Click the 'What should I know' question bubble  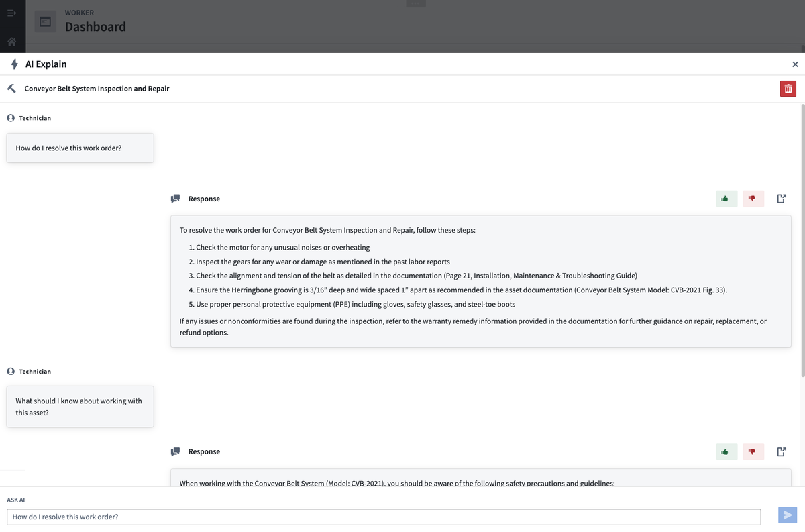click(x=80, y=407)
